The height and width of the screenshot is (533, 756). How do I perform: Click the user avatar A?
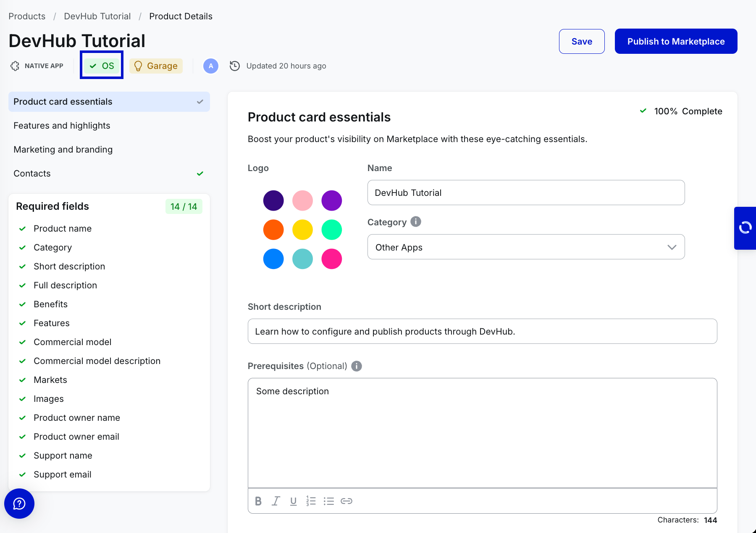pyautogui.click(x=211, y=66)
